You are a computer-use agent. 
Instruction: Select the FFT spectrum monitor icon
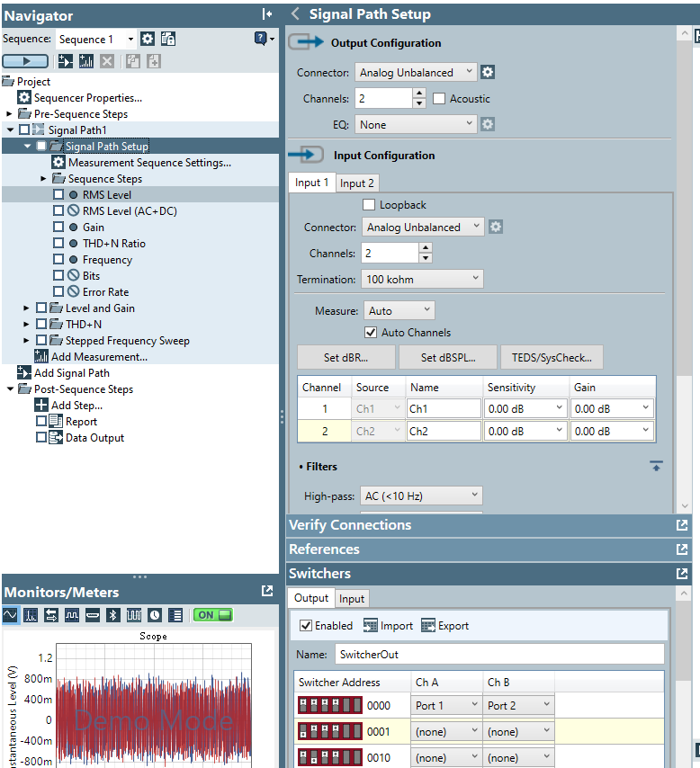click(31, 615)
